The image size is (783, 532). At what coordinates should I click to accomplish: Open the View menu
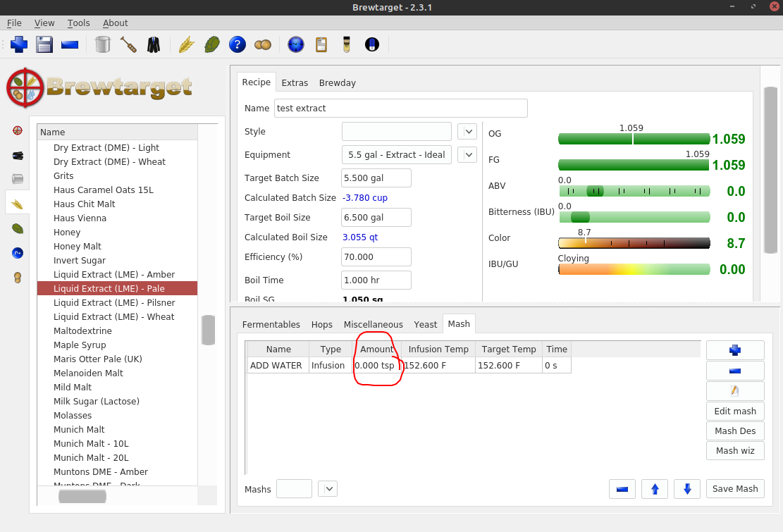tap(44, 23)
